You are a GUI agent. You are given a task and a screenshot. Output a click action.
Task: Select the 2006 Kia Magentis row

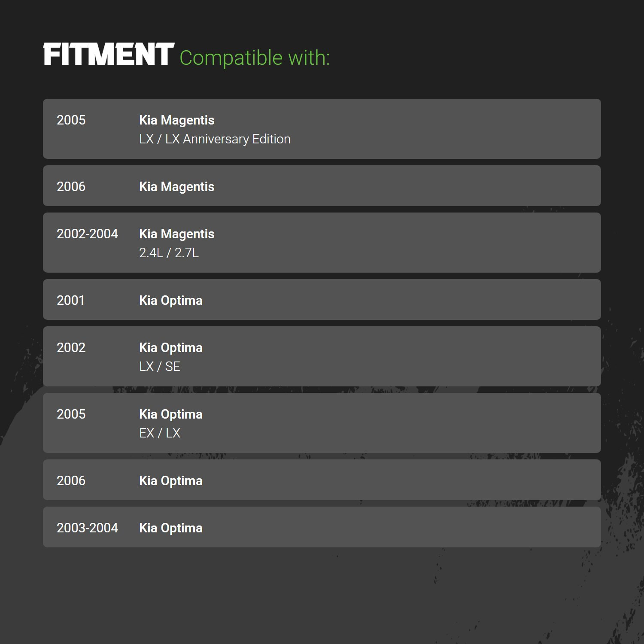tap(322, 185)
